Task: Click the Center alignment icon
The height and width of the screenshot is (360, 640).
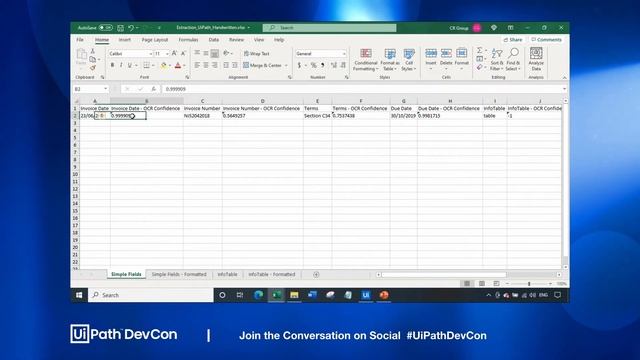Action: coord(206,65)
